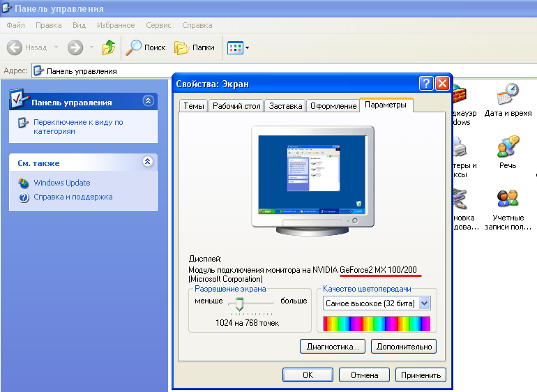Open Add Hardware icon behind dialog

click(x=460, y=199)
